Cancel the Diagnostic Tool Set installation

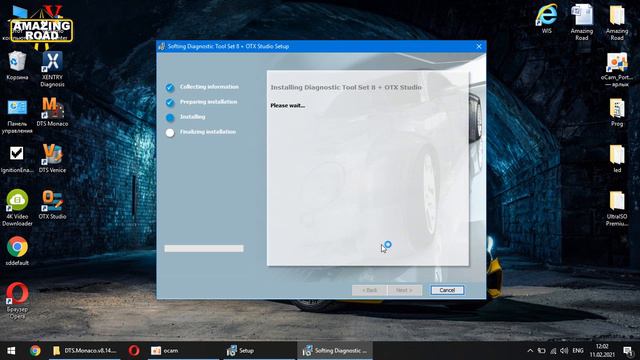pyautogui.click(x=447, y=290)
